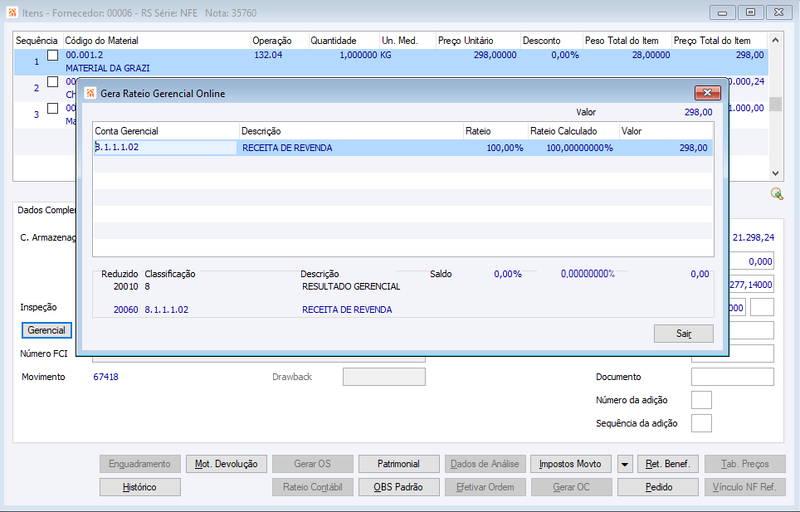Click the magnifier search icon beside the grid
The height and width of the screenshot is (512, 800).
point(777,194)
